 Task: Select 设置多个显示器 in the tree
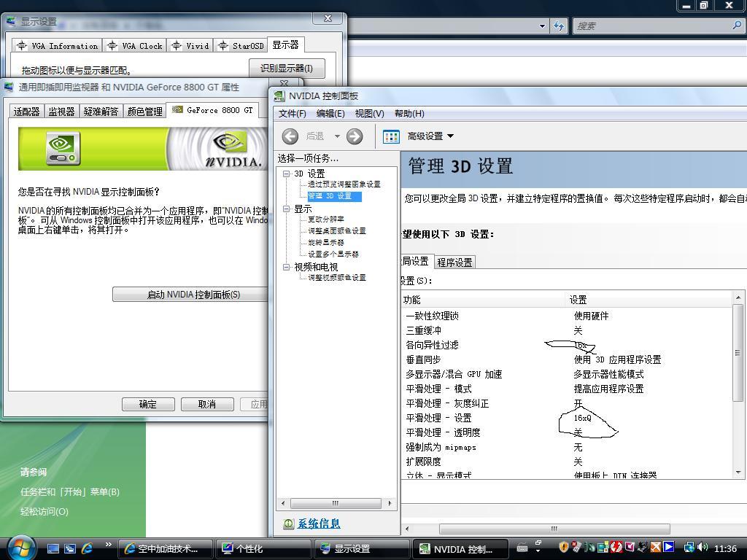click(x=333, y=254)
